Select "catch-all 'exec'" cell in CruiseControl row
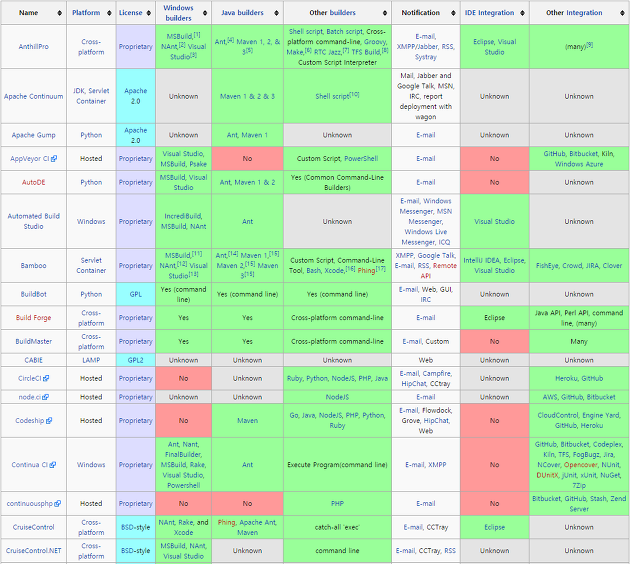The width and height of the screenshot is (630, 564). [337, 527]
